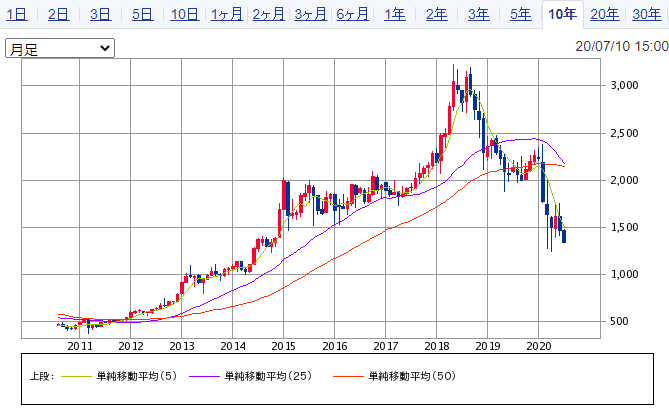669x408 pixels.
Task: Click the 2,000 price axis label
Action: pos(624,180)
